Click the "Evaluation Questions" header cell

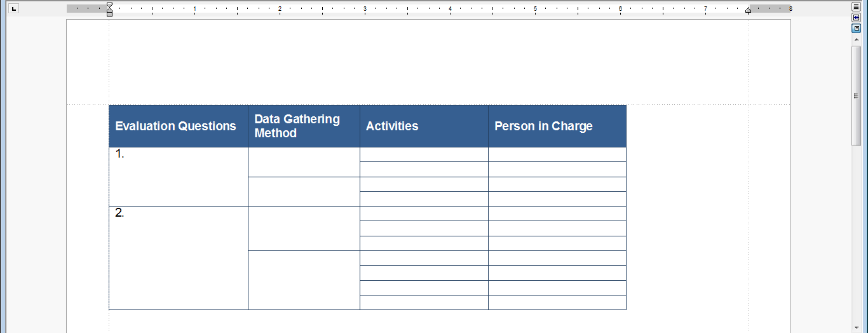point(179,126)
